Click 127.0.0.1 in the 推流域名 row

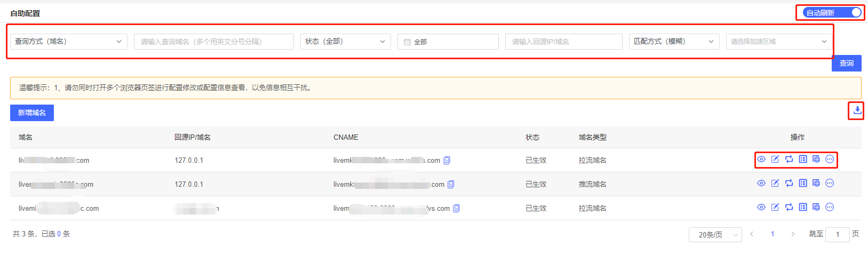[x=189, y=184]
